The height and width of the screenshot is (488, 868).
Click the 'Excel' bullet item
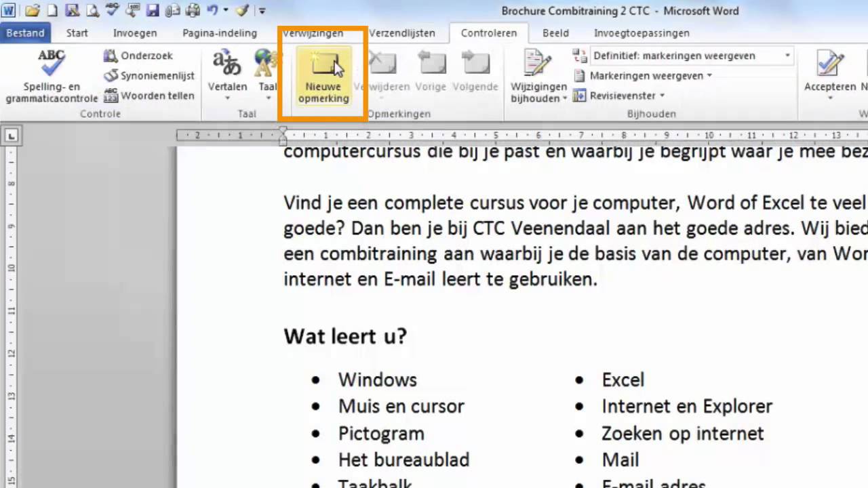click(623, 380)
